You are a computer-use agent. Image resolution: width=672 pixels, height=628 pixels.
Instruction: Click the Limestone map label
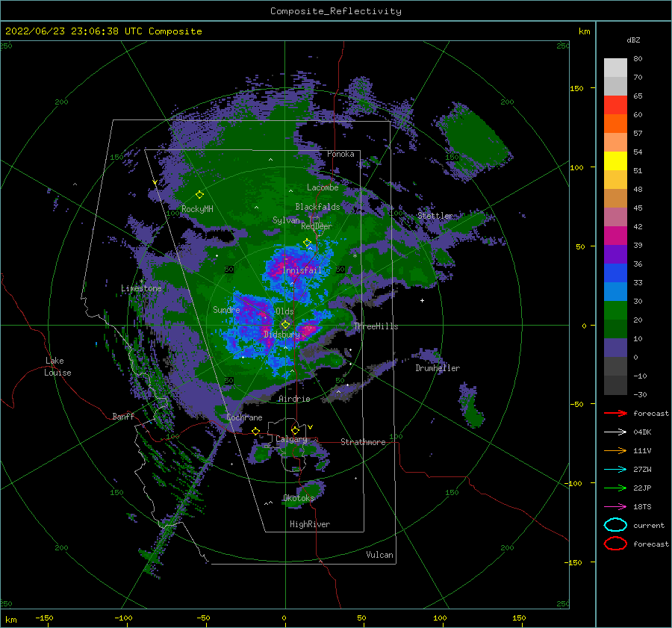(141, 288)
